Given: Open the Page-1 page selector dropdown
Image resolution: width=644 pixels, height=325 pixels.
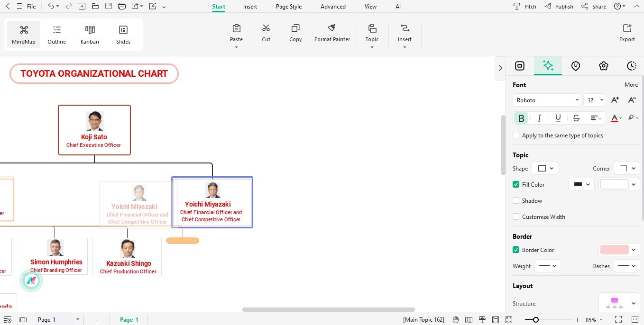Looking at the screenshot, I should pos(58,320).
